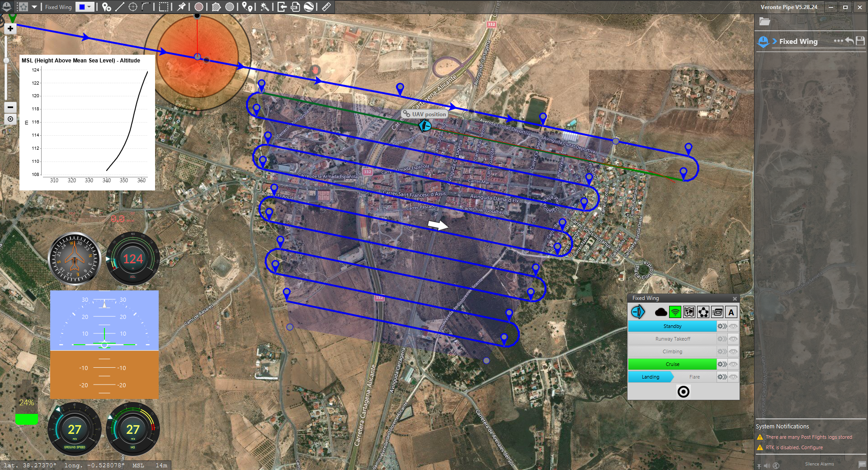The image size is (868, 470).
Task: Activate the rectangular selection tool
Action: [164, 7]
